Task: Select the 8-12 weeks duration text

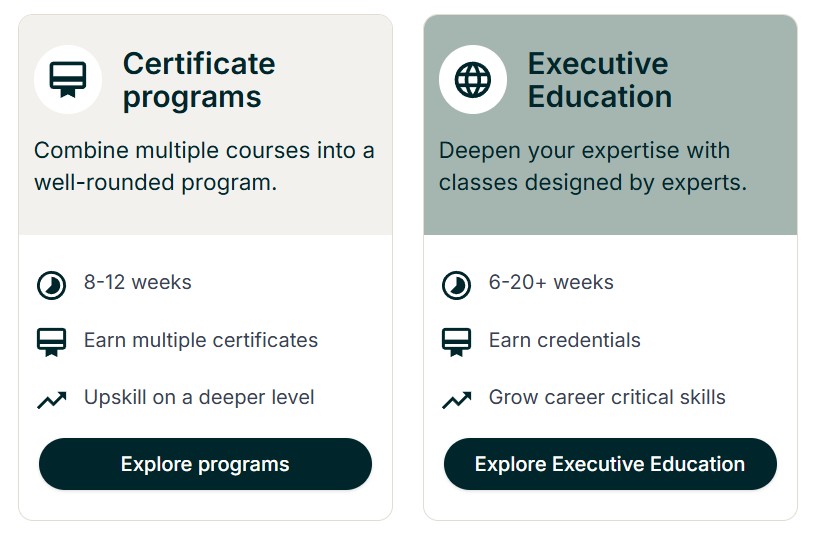Action: pos(137,283)
